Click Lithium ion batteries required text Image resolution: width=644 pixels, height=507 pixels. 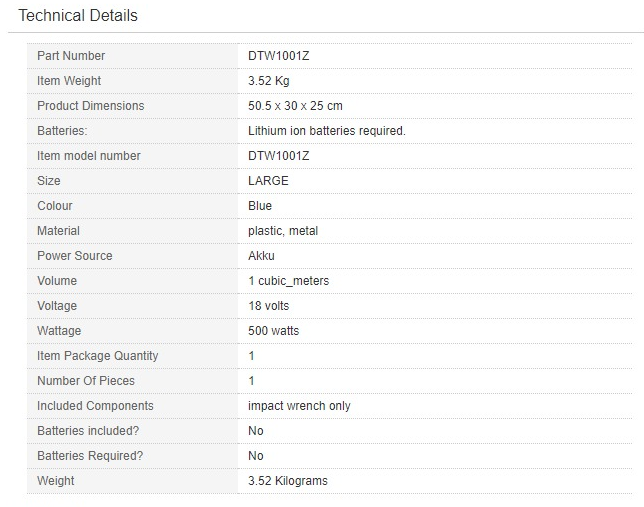click(327, 131)
